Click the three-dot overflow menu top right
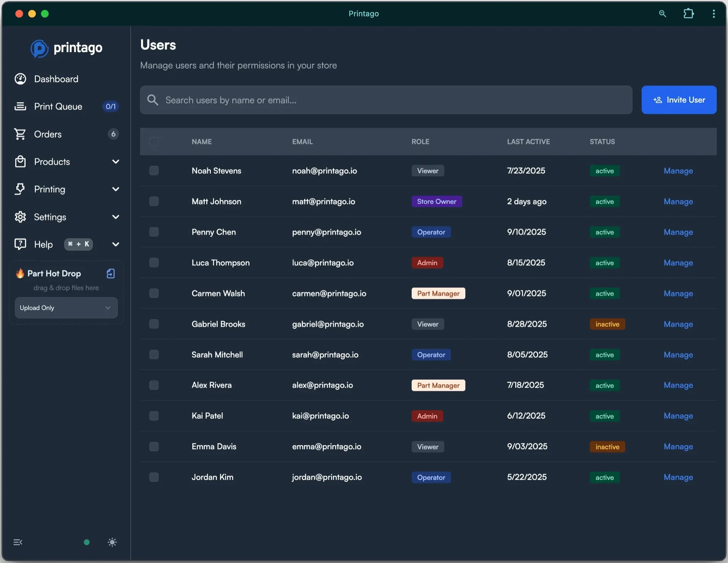 (714, 14)
